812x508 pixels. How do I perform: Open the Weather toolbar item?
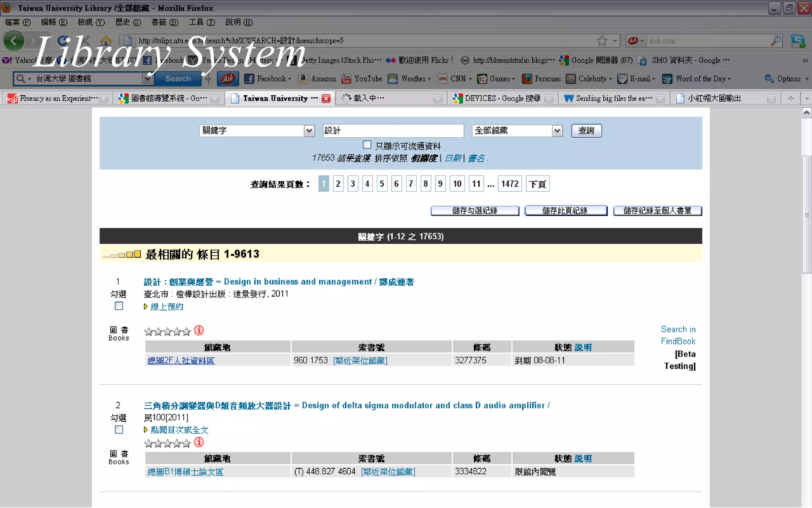[x=409, y=79]
